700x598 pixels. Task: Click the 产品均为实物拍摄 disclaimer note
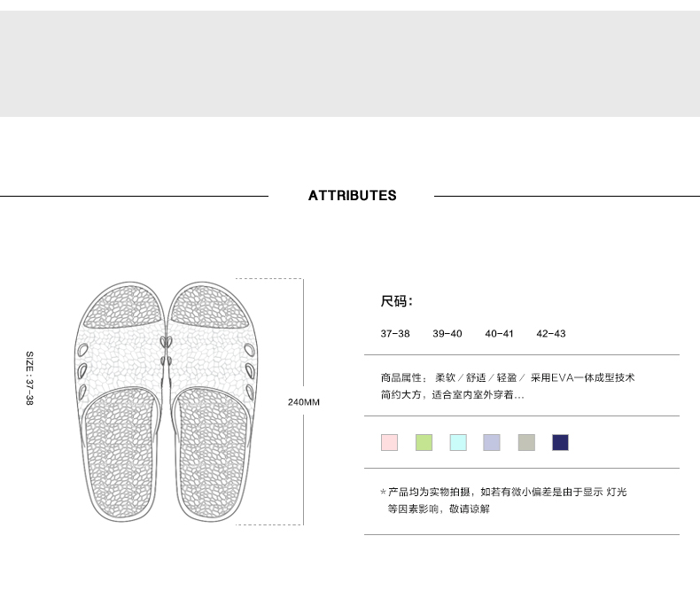click(502, 492)
